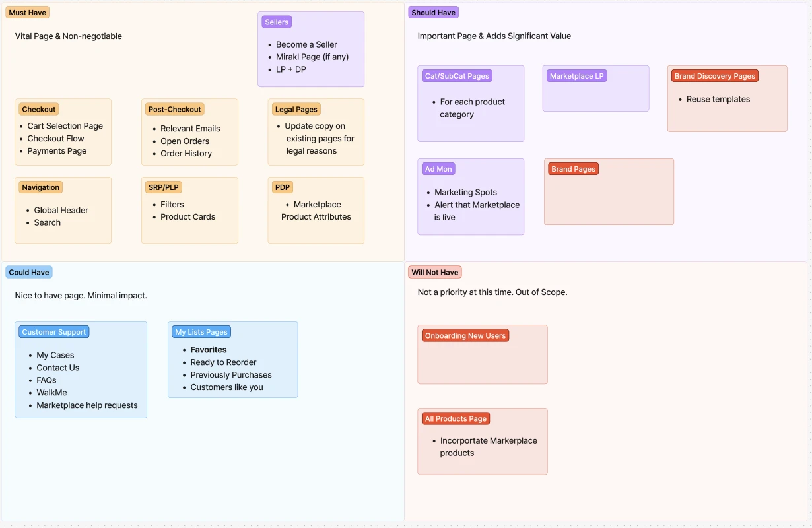This screenshot has height=528, width=812.
Task: Select the 'Previously Purchases' bullet
Action: 231,375
